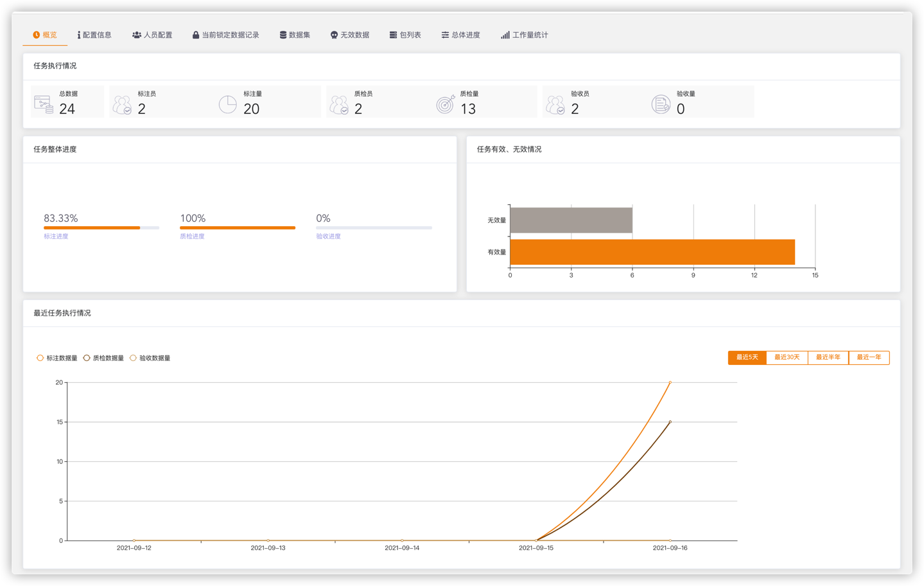The image size is (924, 586).
Task: Click the 验收进度 0% progress bar
Action: [374, 227]
